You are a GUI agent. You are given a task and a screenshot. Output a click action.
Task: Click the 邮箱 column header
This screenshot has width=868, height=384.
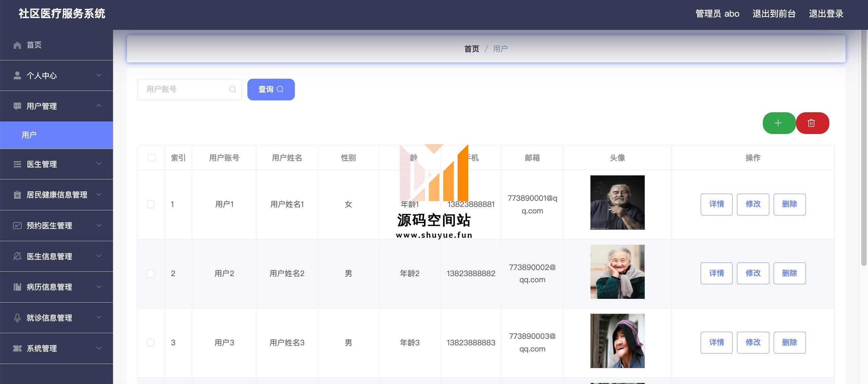pyautogui.click(x=532, y=158)
